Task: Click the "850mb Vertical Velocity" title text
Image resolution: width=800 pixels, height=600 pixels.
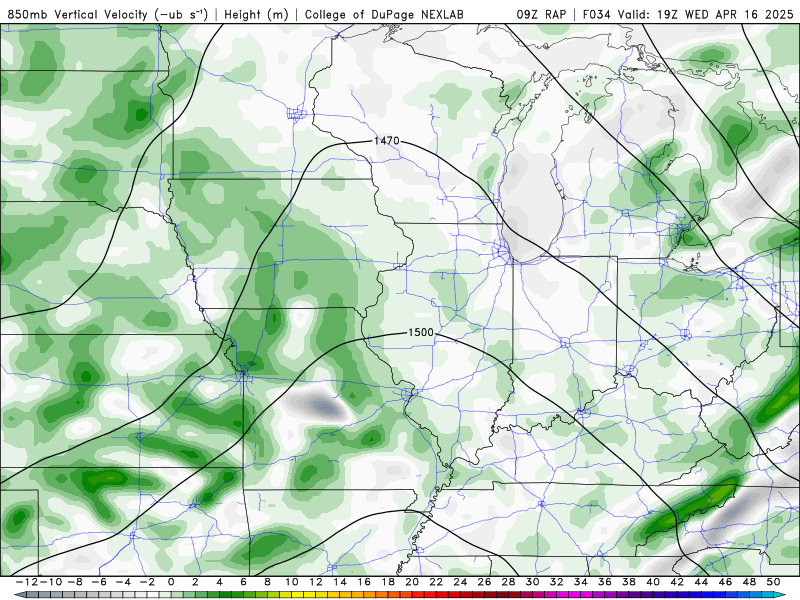Action: tap(78, 15)
